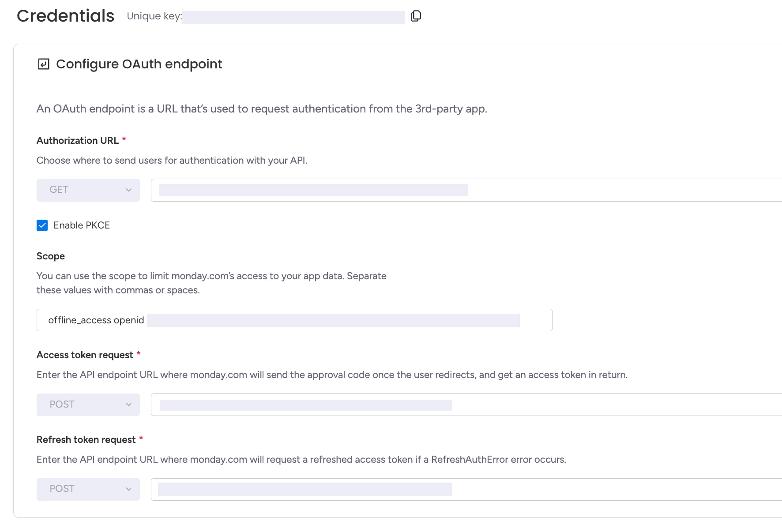Click the Scope section label
Screen dimensions: 782x532
[51, 256]
